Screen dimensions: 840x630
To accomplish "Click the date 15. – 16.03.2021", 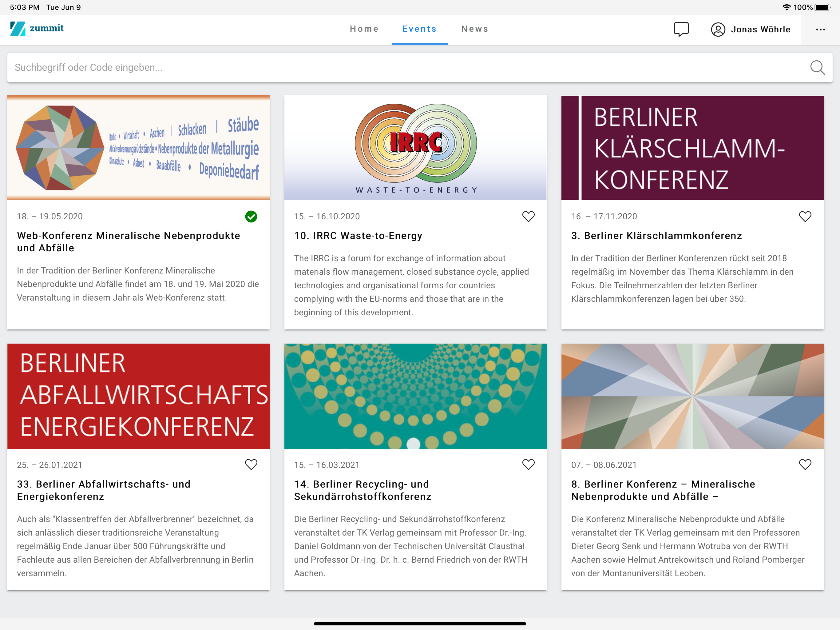I will click(327, 465).
